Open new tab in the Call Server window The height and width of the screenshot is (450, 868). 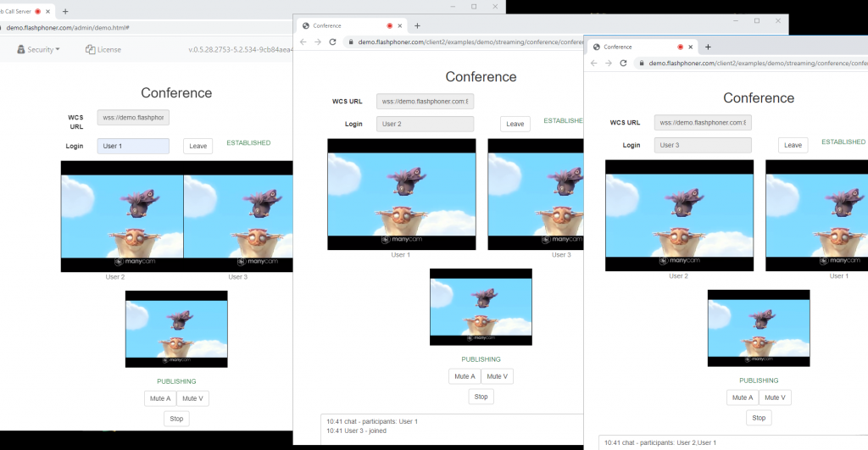pyautogui.click(x=65, y=11)
